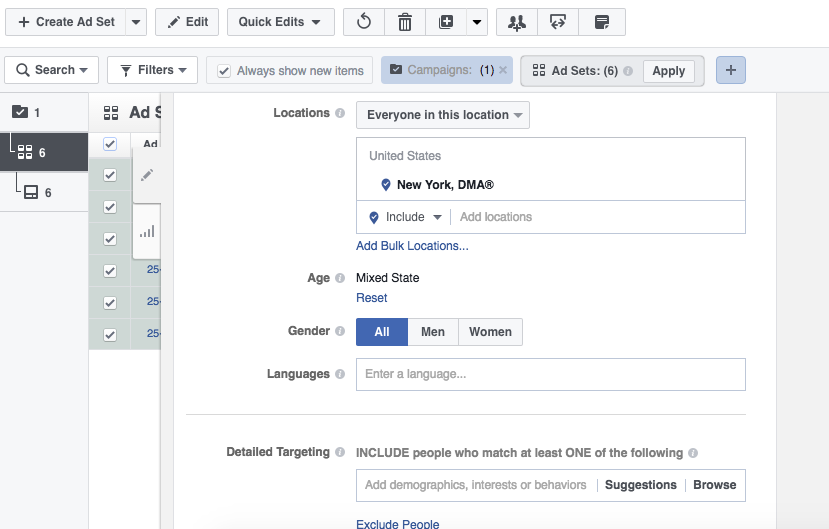The image size is (829, 529).
Task: Toggle the 'Always show new items' checkbox
Action: tap(224, 71)
